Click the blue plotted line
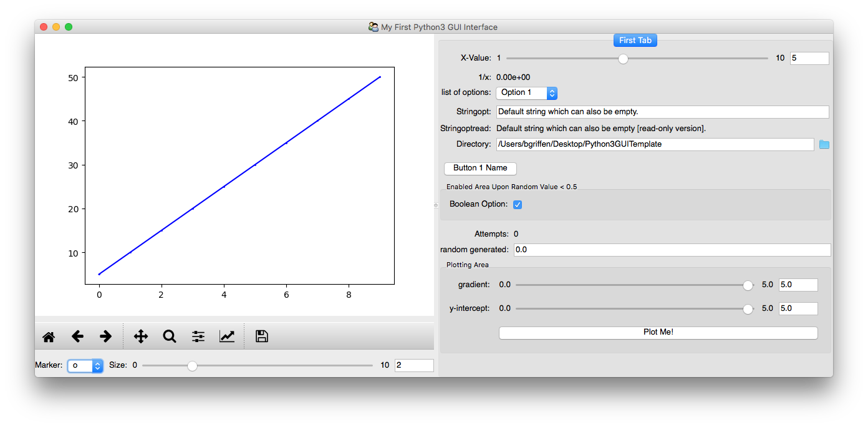This screenshot has height=427, width=868. [x=239, y=175]
